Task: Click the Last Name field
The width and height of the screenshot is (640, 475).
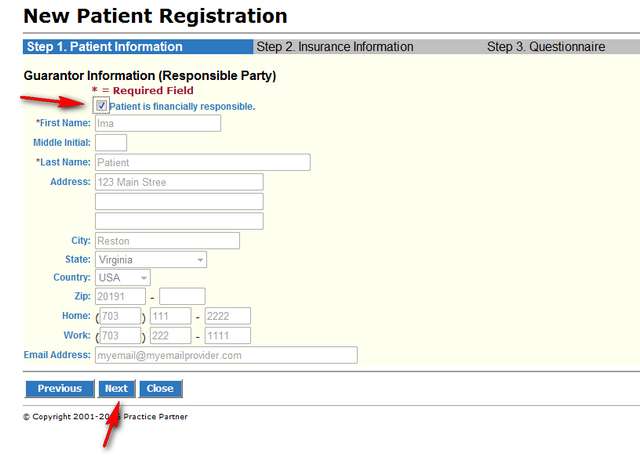Action: tap(202, 162)
